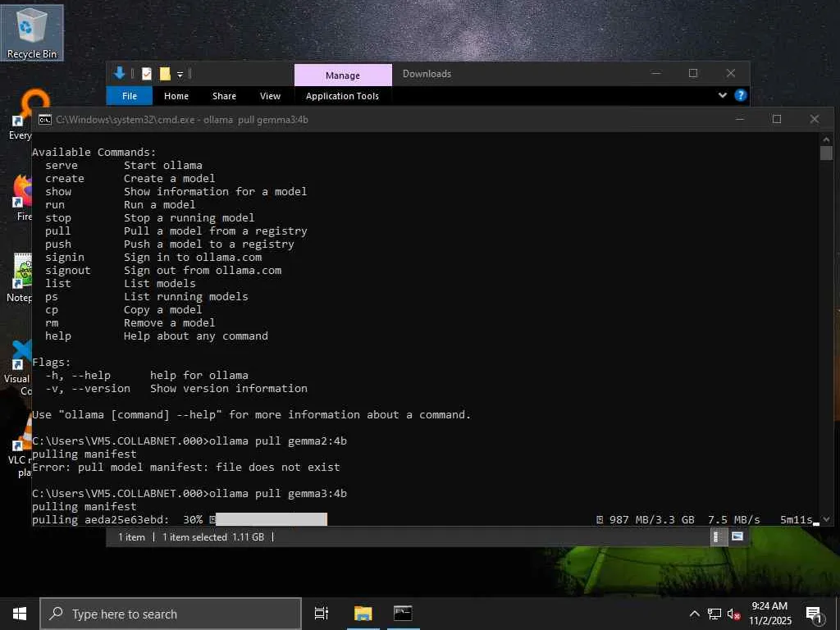Screen dimensions: 840x630
Task: Expand the Explorer ribbon with the chevron
Action: coord(722,95)
